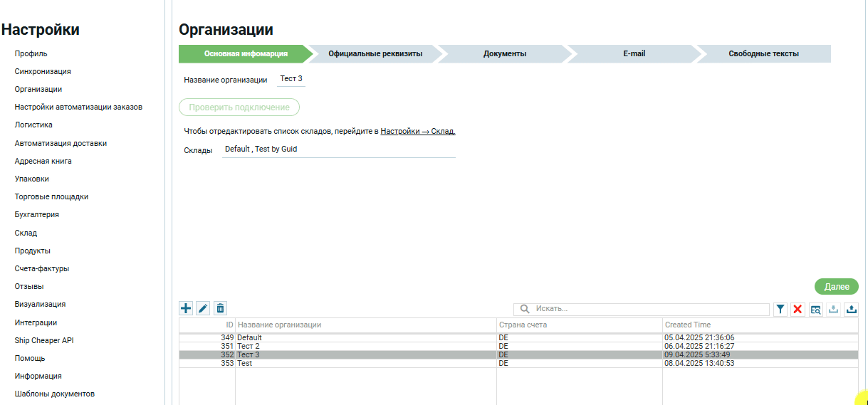Click the Название организации input field
This screenshot has width=868, height=405.
click(291, 79)
